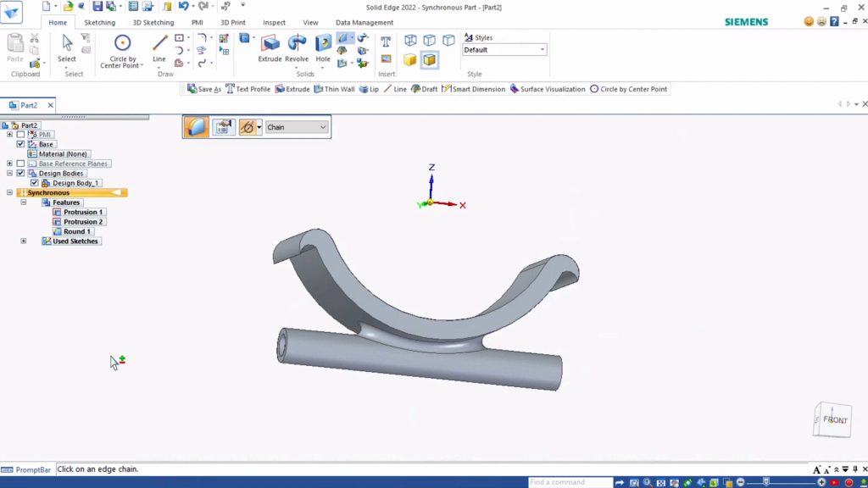Click Surface Visualization shortcut
Screen dimensions: 868x488
[x=548, y=89]
